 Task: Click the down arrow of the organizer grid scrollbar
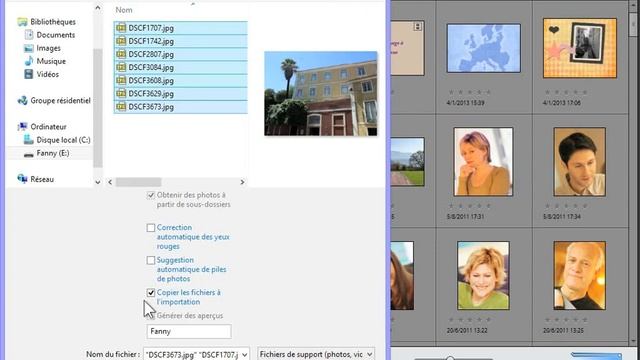tap(633, 341)
